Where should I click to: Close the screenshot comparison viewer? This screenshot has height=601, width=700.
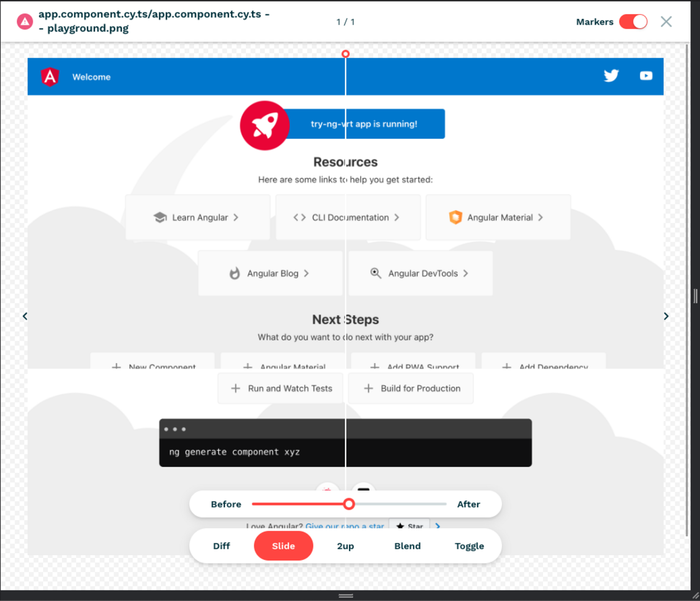pyautogui.click(x=666, y=22)
